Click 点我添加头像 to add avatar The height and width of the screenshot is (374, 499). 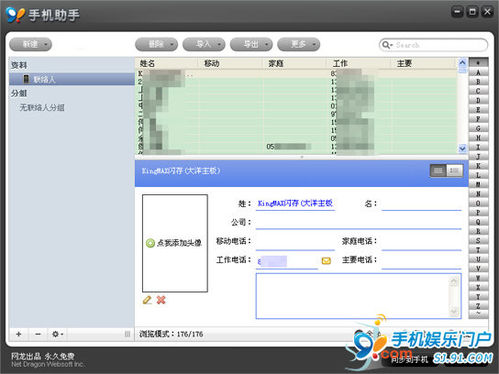tap(174, 243)
